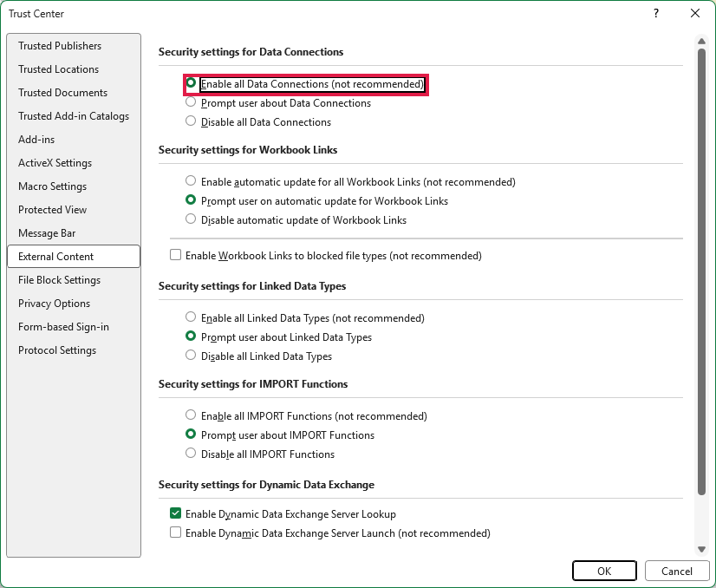Open Privacy Options section
This screenshot has height=588, width=716.
click(74, 304)
